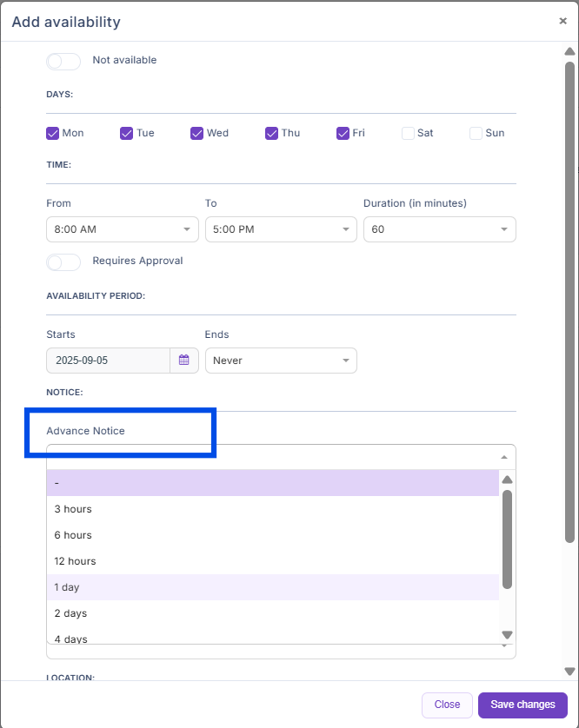Click the Save changes button
This screenshot has width=579, height=728.
click(x=522, y=705)
